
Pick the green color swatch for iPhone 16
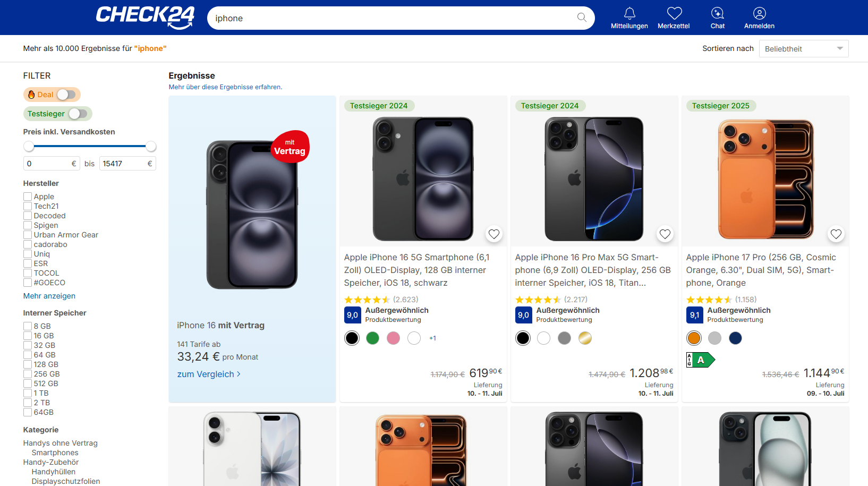[x=373, y=338]
